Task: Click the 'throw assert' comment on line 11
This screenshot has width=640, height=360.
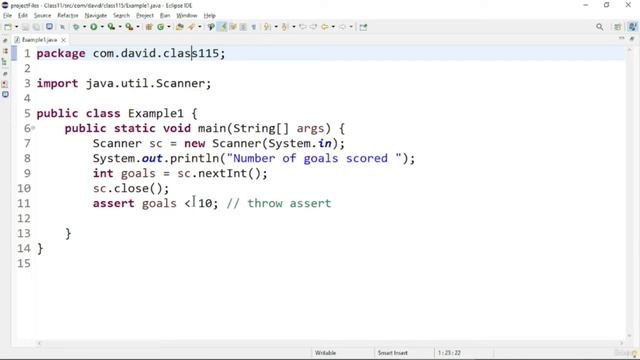Action: (x=289, y=203)
